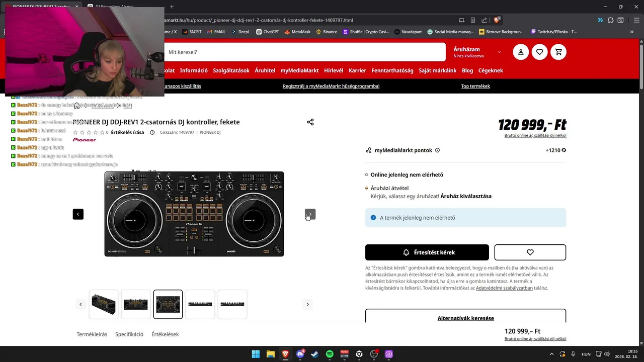Select first angled controller thumbnail

click(104, 304)
